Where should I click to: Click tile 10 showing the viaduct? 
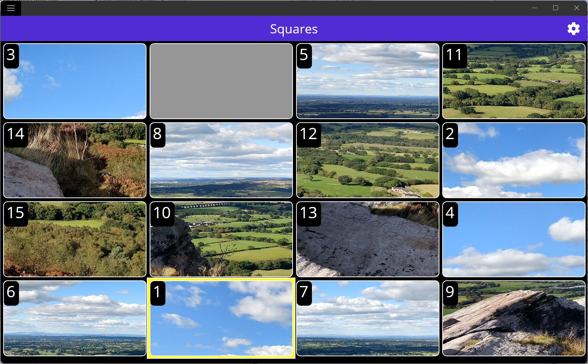pyautogui.click(x=221, y=239)
